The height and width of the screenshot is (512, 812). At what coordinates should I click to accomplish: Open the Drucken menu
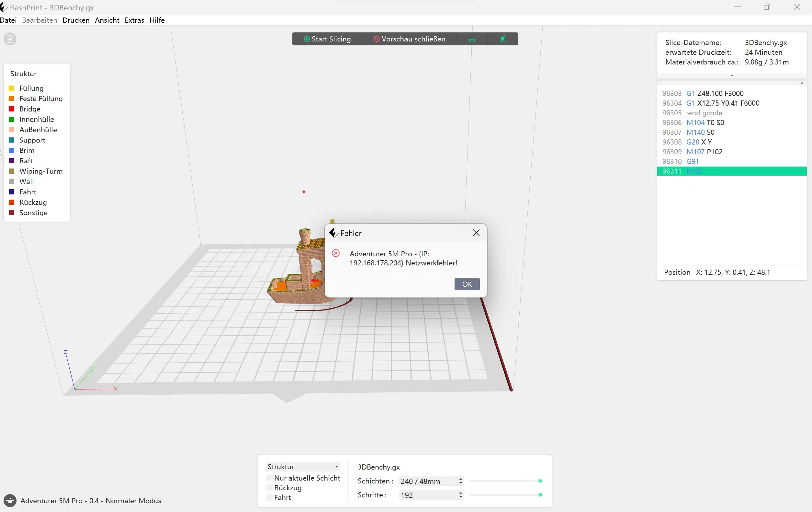tap(76, 20)
